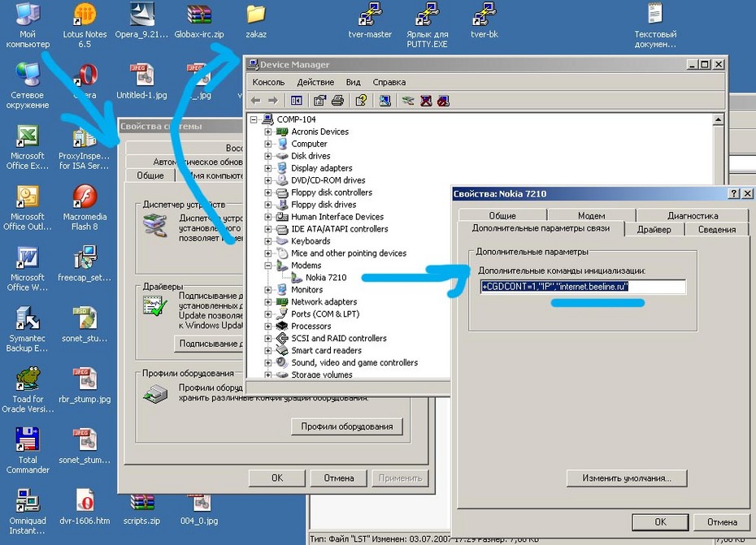Click the scroll up arrow of device tree

[x=718, y=119]
